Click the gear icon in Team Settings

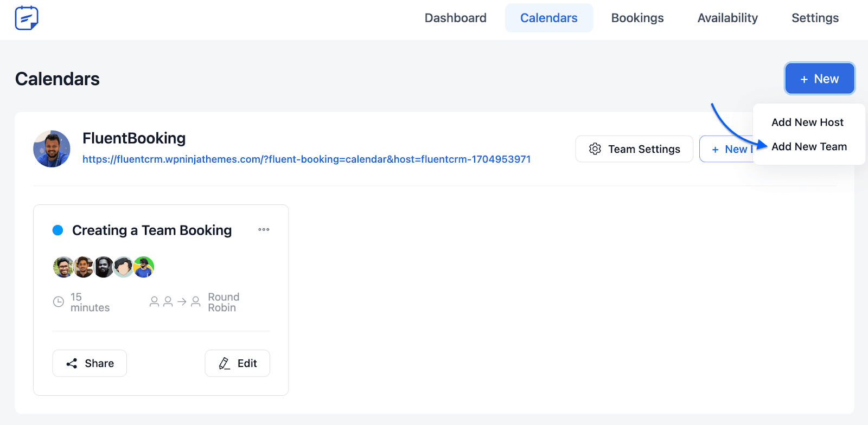[x=595, y=149]
